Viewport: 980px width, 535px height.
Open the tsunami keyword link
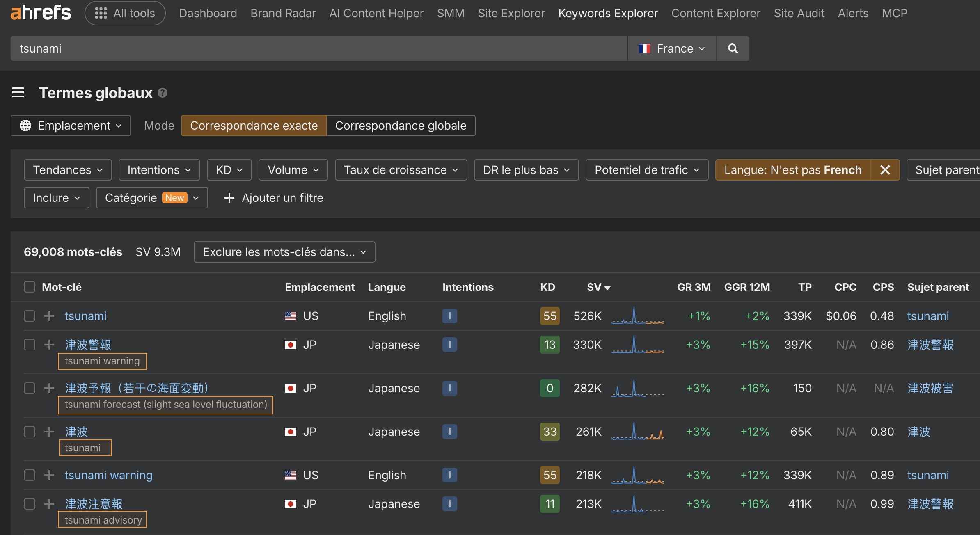[x=85, y=316]
